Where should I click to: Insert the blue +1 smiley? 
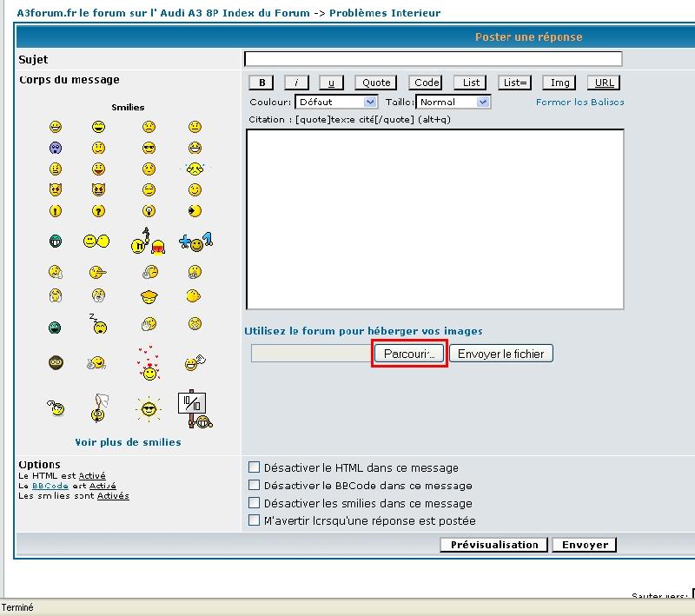click(x=196, y=242)
